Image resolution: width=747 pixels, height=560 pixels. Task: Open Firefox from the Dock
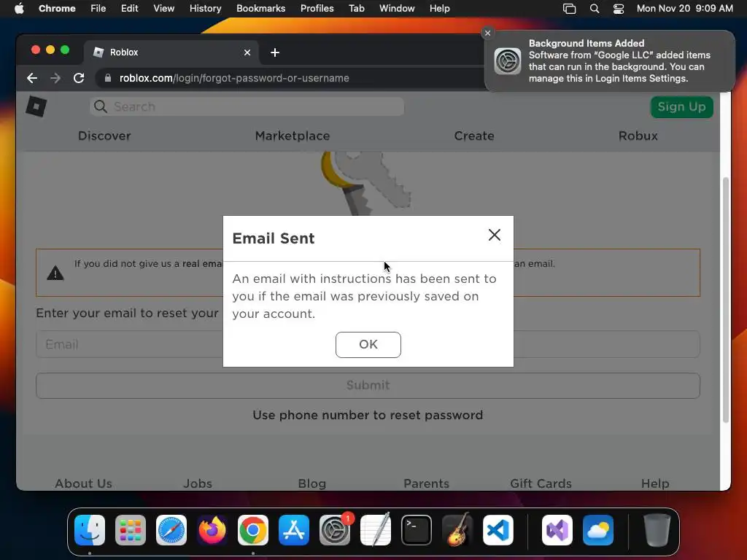(x=212, y=530)
